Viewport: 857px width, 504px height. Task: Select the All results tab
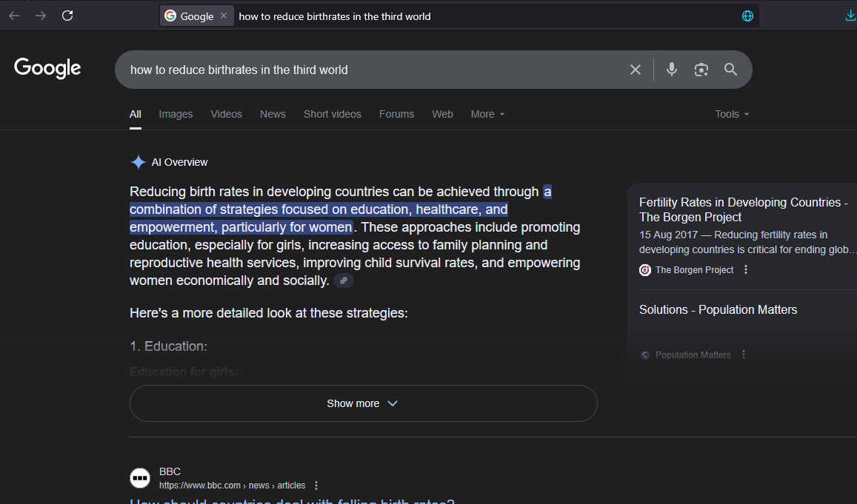point(136,114)
